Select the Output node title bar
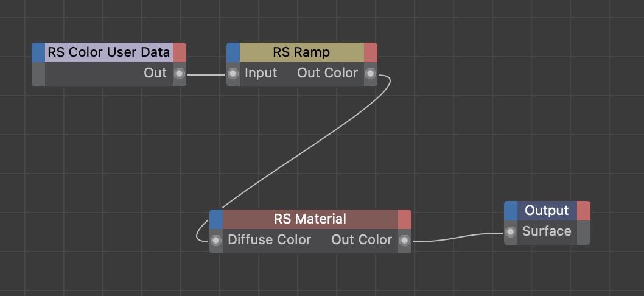644x296 pixels. pos(547,211)
